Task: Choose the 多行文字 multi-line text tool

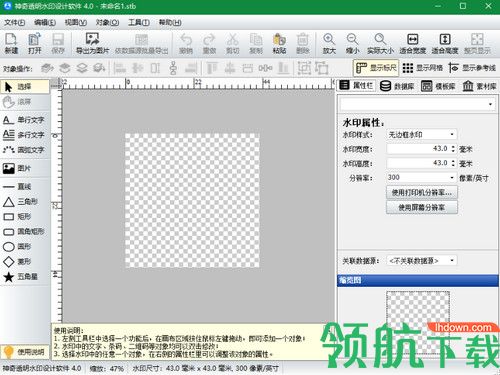Action: point(25,135)
